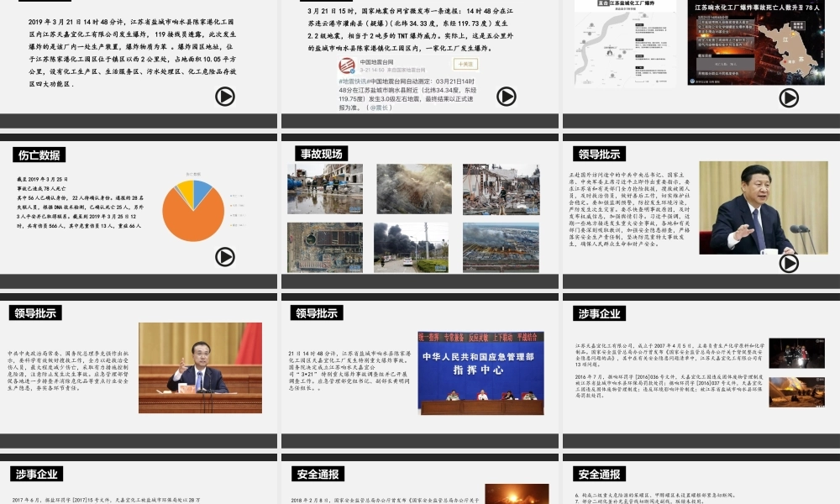Select 涉事企业 title on the slide with night photos
Screen dimensions: 840x504
point(599,313)
